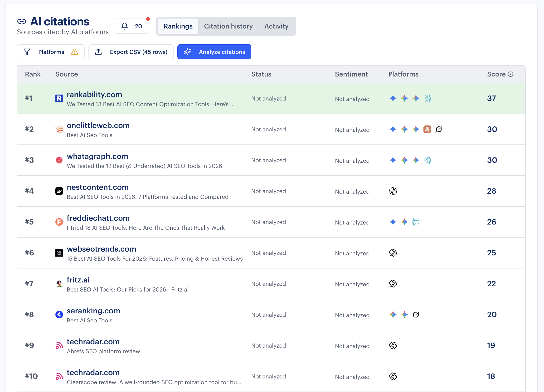Sort by the Rank column header
The image size is (544, 392).
pyautogui.click(x=33, y=74)
